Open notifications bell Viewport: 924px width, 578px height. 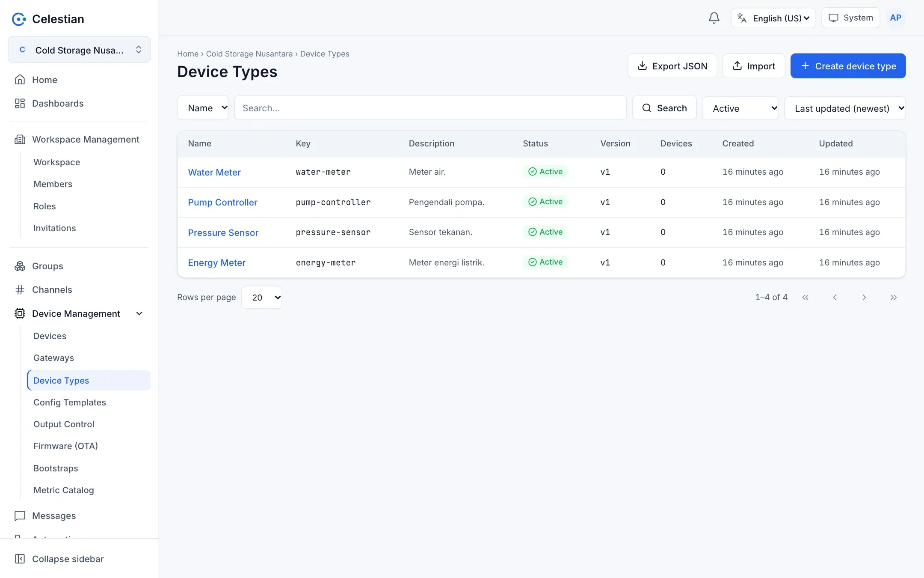click(714, 18)
